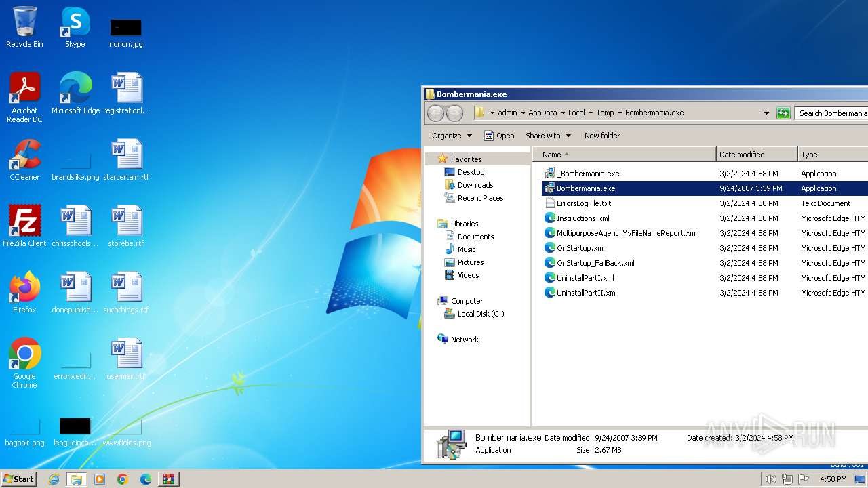Screen dimensions: 868x488
Task: Click the Explorer Forward navigation button
Action: pos(454,113)
